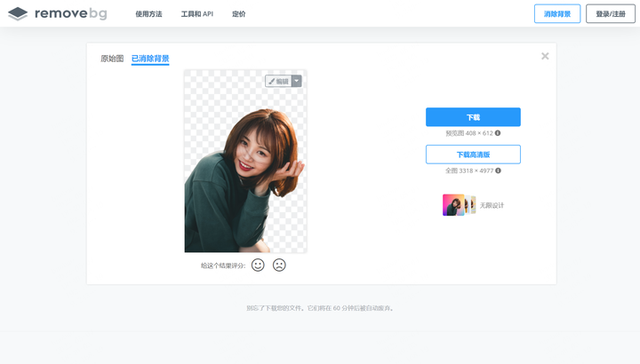Click the pencil 编辑 edit button
The image size is (640, 364).
278,81
